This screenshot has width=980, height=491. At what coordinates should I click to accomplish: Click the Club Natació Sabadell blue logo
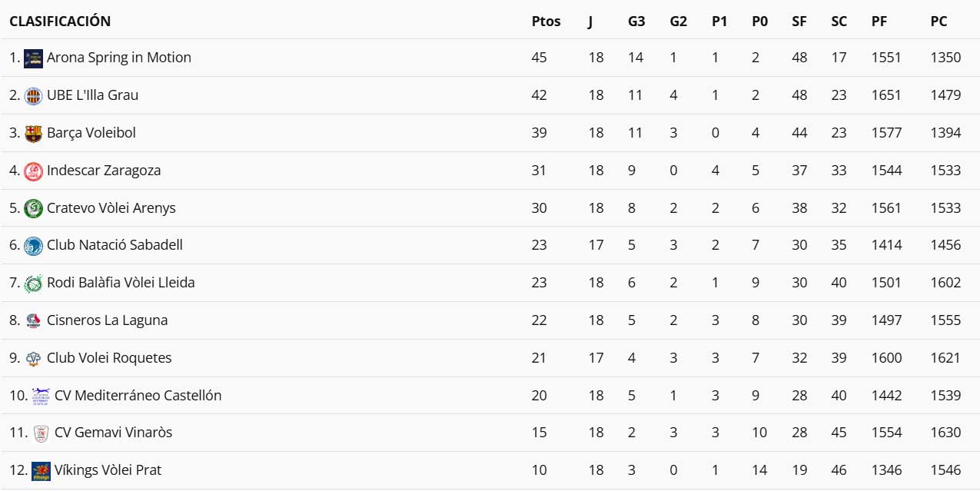click(33, 246)
